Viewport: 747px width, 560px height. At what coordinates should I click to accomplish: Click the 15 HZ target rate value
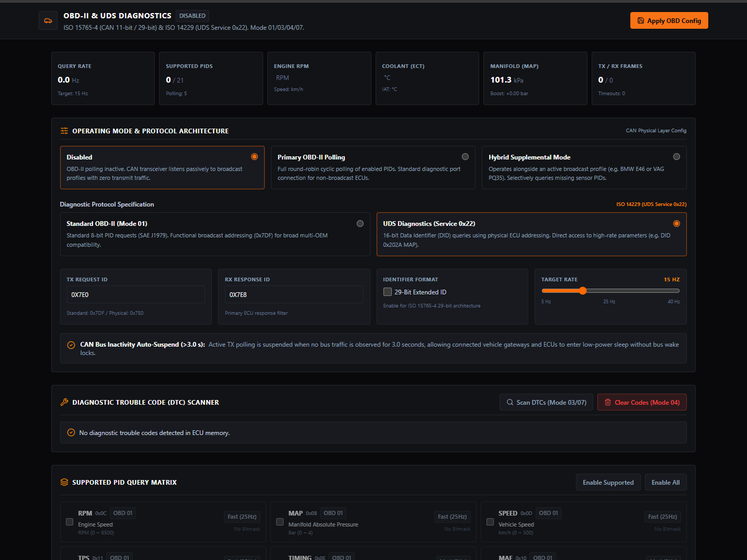coord(672,280)
